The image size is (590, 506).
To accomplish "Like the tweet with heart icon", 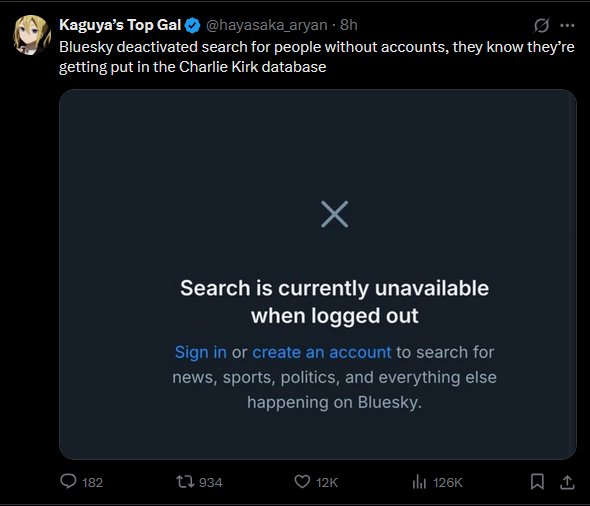I will click(302, 482).
